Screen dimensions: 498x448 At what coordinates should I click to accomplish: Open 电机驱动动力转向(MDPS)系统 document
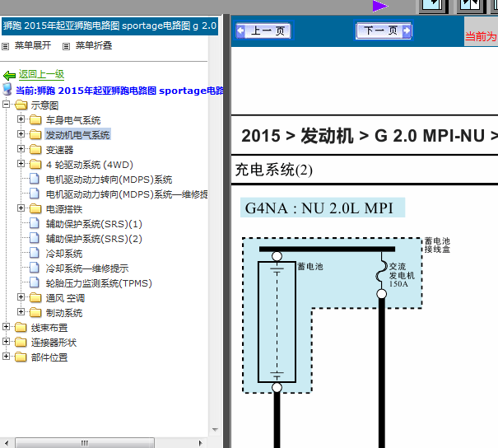pos(109,180)
